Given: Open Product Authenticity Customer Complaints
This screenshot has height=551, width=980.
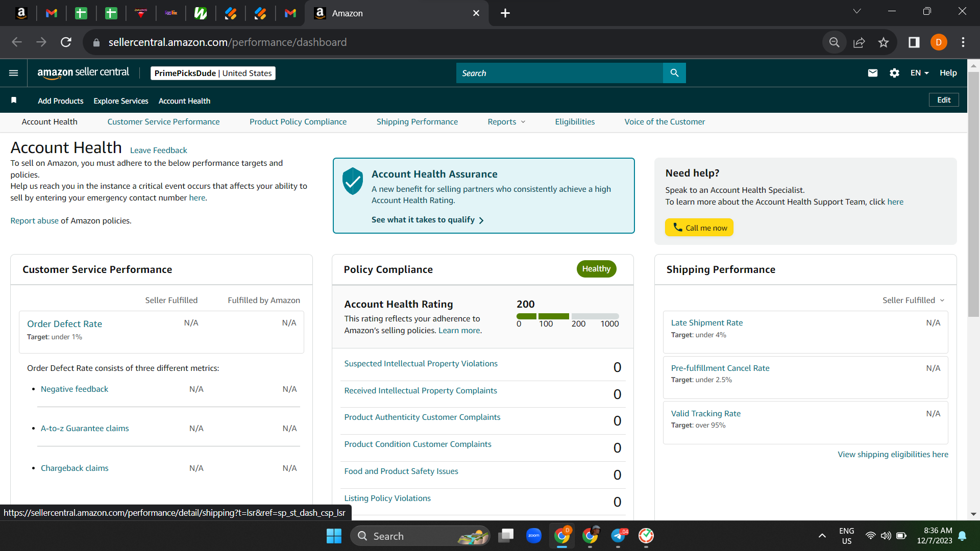Looking at the screenshot, I should pyautogui.click(x=422, y=417).
